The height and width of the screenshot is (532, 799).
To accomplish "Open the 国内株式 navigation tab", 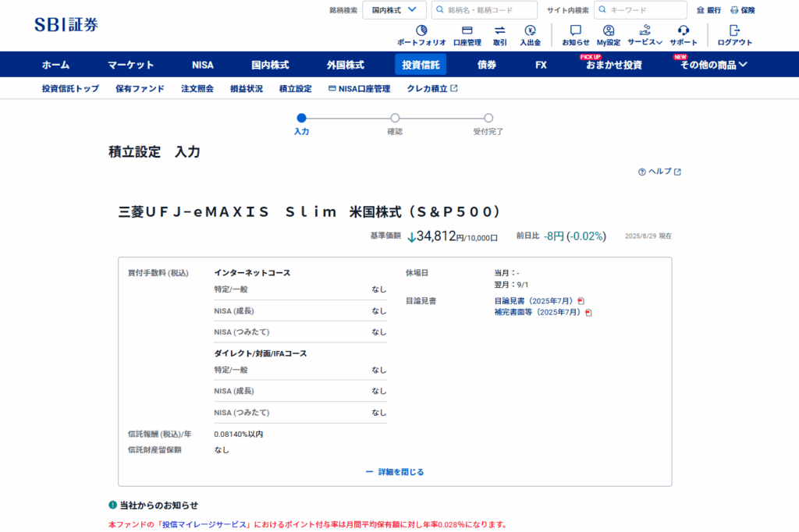I will (270, 65).
